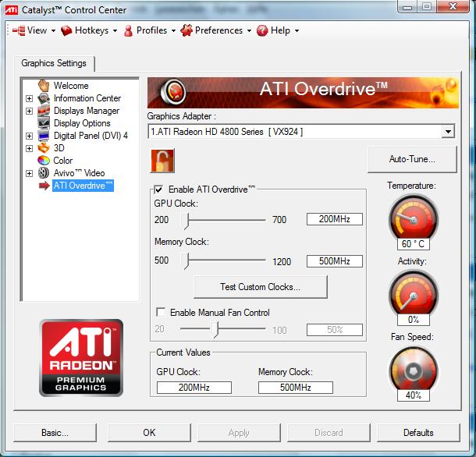Click the GPU Clock 200MHz slider value field

click(x=335, y=219)
